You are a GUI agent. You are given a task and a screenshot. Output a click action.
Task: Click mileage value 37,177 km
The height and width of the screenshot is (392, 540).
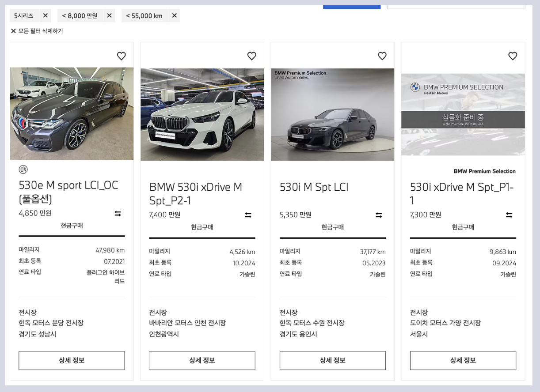(373, 252)
